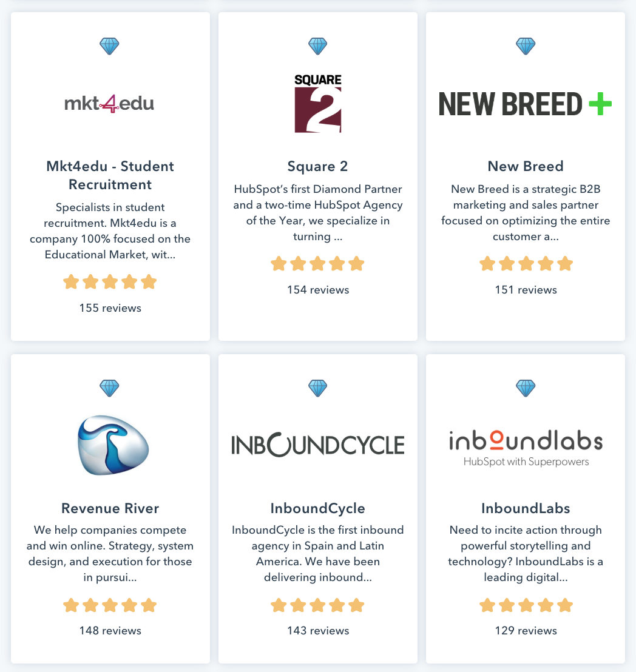Click the diamond badge on InboundLabs card
The height and width of the screenshot is (672, 636).
pyautogui.click(x=526, y=388)
